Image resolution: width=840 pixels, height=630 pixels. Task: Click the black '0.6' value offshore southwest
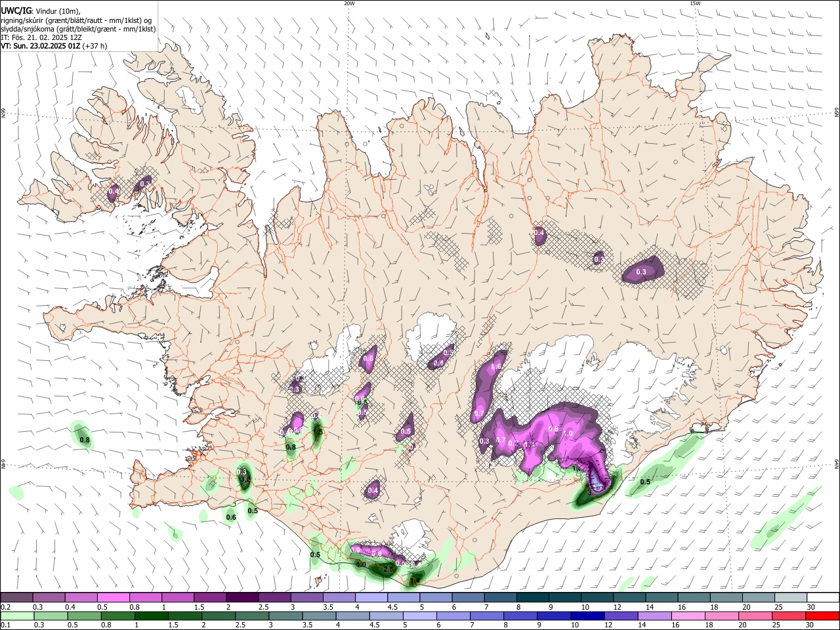tap(231, 517)
